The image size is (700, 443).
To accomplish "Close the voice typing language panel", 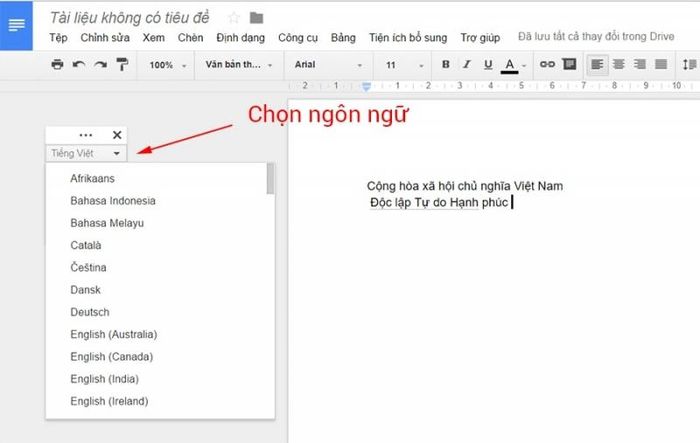I will click(x=117, y=135).
